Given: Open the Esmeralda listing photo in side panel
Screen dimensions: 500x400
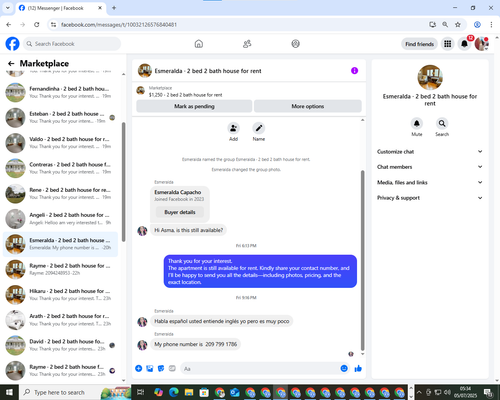Looking at the screenshot, I should [x=430, y=77].
